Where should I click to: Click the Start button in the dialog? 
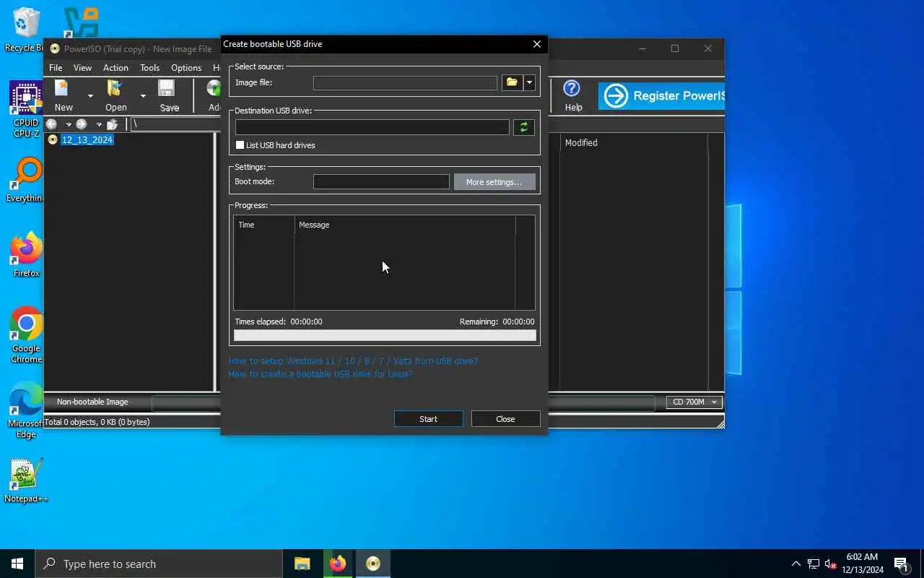pos(428,419)
